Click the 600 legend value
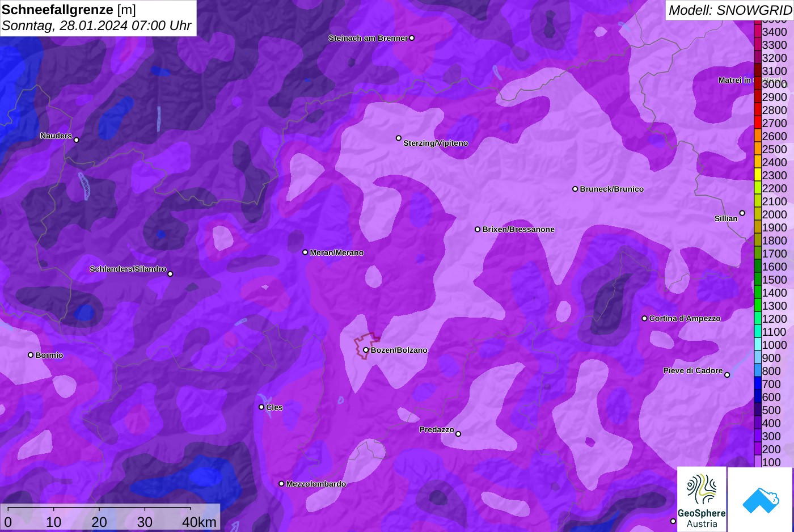Image resolution: width=794 pixels, height=532 pixels. [771, 397]
